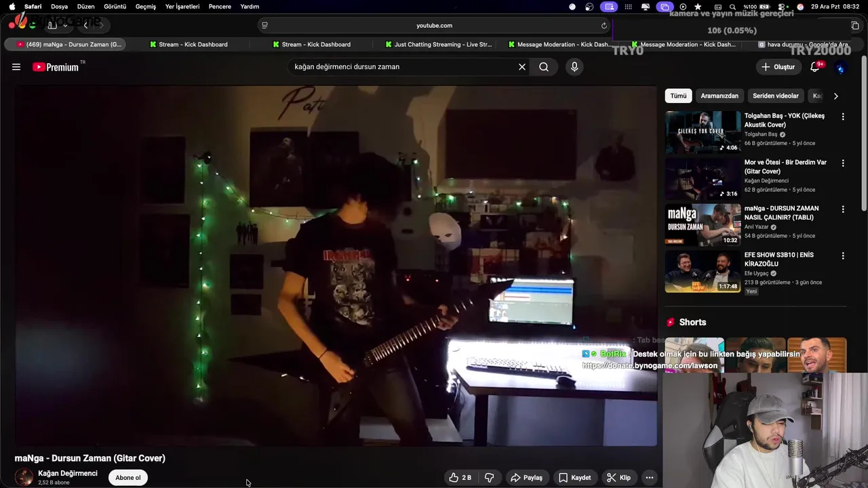Select the Tümü filter chip
Screen dimensions: 868x488
[x=679, y=96]
